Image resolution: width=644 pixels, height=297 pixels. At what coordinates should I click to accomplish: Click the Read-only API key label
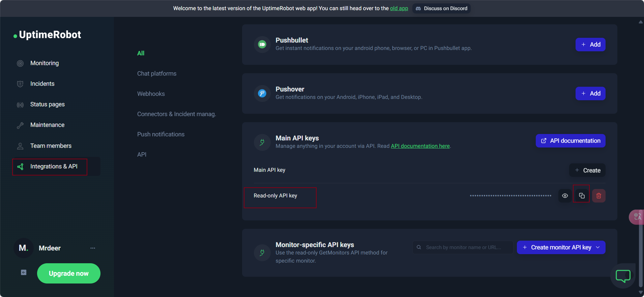275,196
